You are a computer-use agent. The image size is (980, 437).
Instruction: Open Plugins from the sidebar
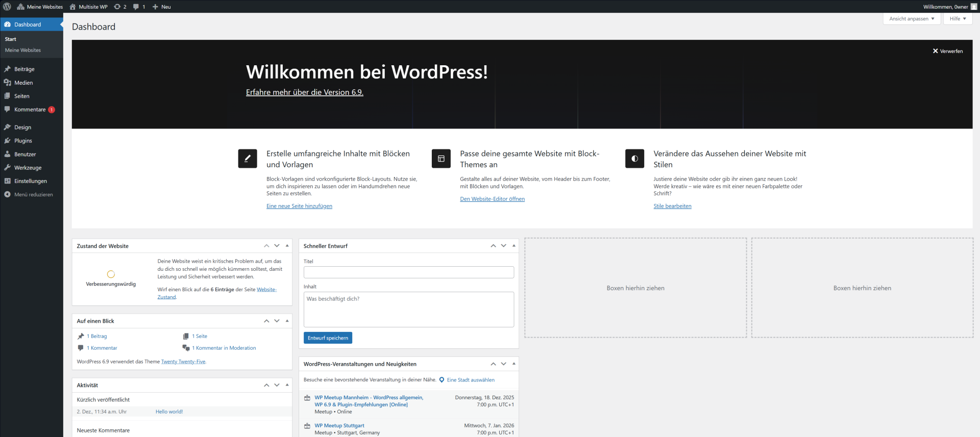click(32, 141)
